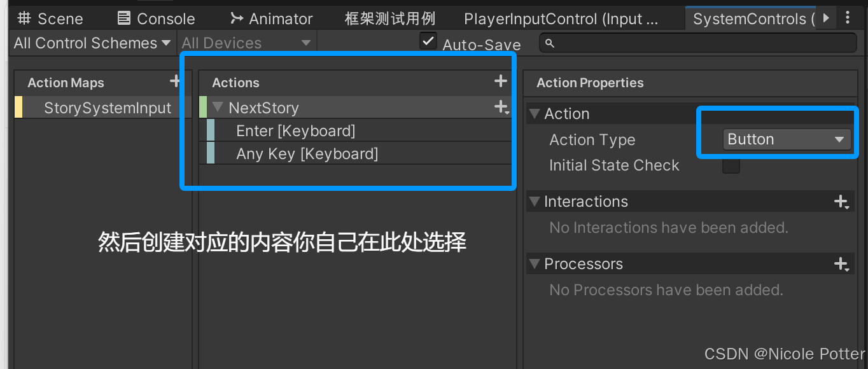868x369 pixels.
Task: Click the grid icon on the Scene tab
Action: [x=24, y=18]
